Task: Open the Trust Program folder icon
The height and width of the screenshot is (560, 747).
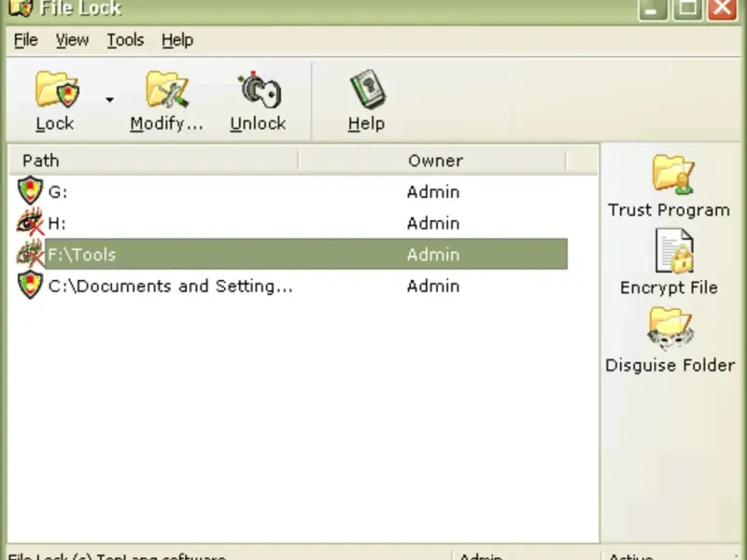Action: coord(673,175)
